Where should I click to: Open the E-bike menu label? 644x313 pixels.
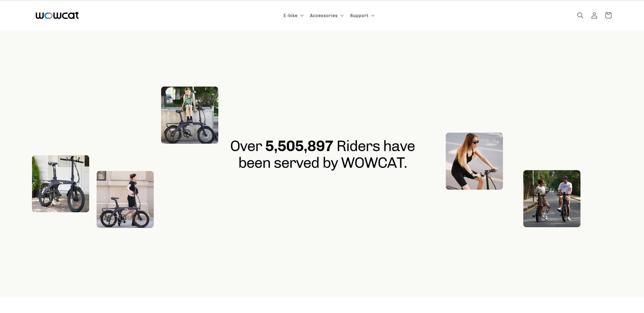click(290, 16)
